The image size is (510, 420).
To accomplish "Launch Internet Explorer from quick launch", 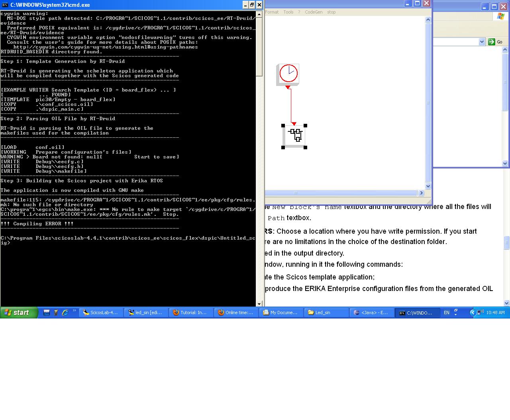I will click(65, 313).
